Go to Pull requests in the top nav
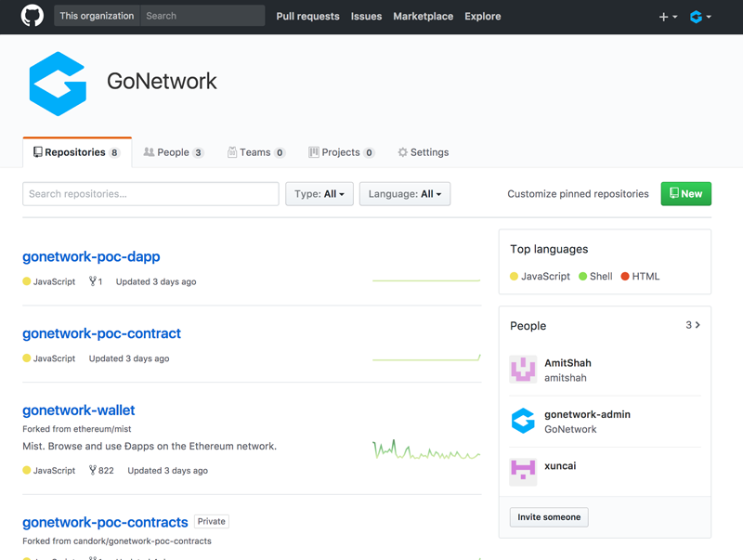 tap(308, 17)
